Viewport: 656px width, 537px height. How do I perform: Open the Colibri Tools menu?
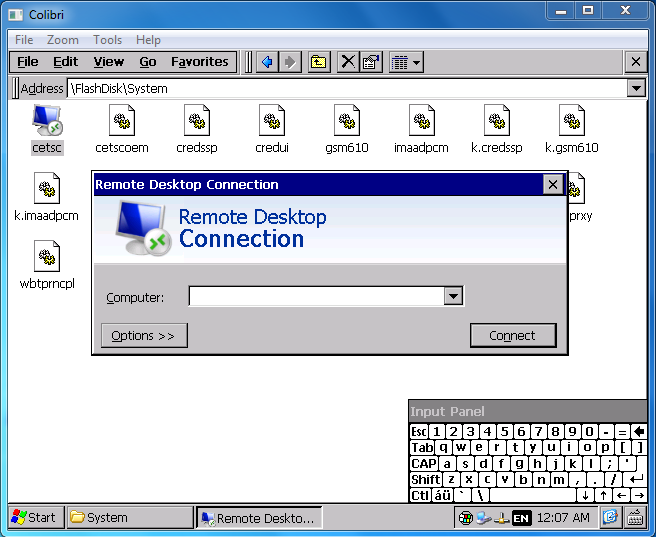tap(108, 40)
